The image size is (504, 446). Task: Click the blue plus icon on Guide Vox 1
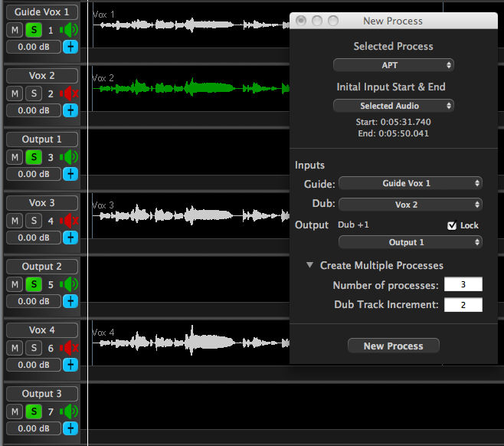70,47
